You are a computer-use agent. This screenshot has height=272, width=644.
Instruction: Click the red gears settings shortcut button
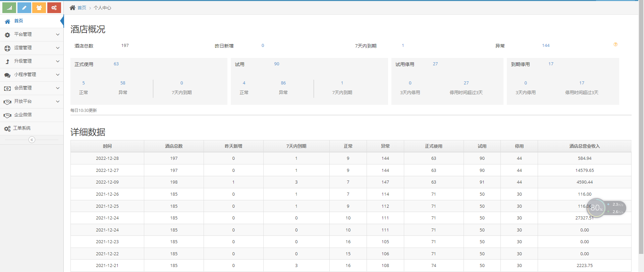point(54,8)
